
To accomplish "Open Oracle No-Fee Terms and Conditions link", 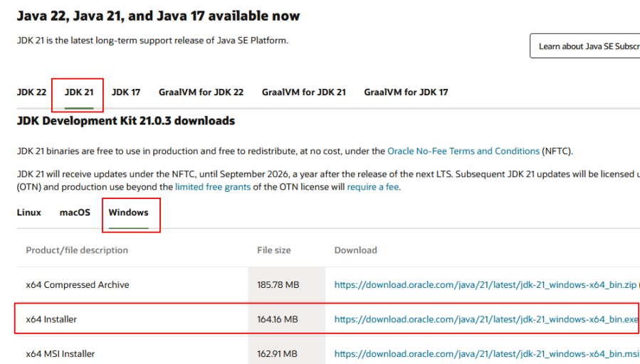I will pos(463,151).
